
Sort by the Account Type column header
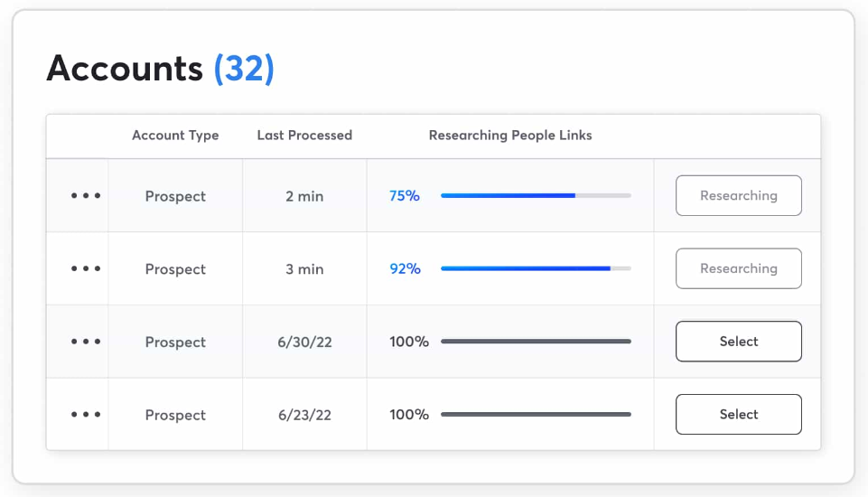coord(175,136)
